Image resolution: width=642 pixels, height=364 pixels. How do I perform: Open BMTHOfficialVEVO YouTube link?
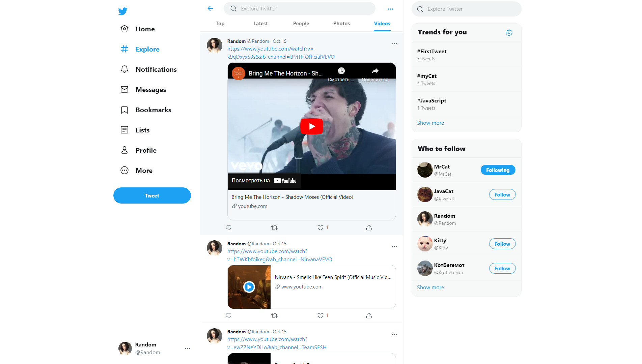click(281, 53)
